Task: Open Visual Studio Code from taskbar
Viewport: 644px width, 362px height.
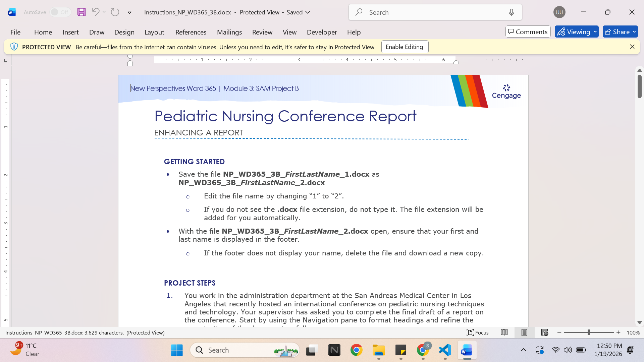Action: pyautogui.click(x=445, y=350)
